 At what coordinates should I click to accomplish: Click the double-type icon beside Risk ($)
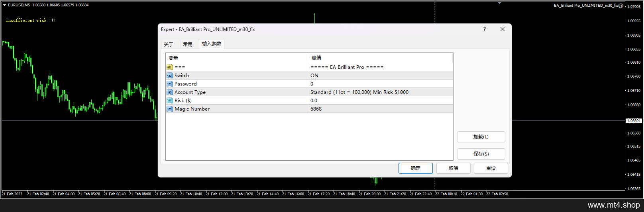(x=170, y=101)
